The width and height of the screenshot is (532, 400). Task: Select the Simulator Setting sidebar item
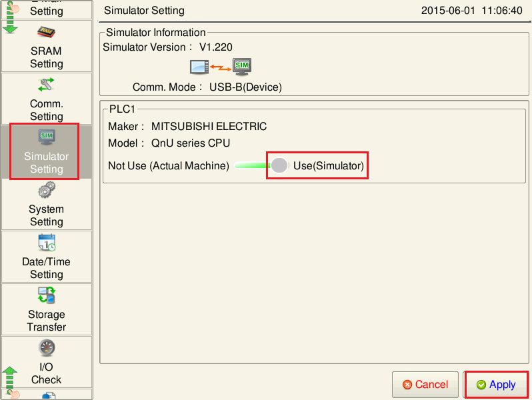[46, 151]
